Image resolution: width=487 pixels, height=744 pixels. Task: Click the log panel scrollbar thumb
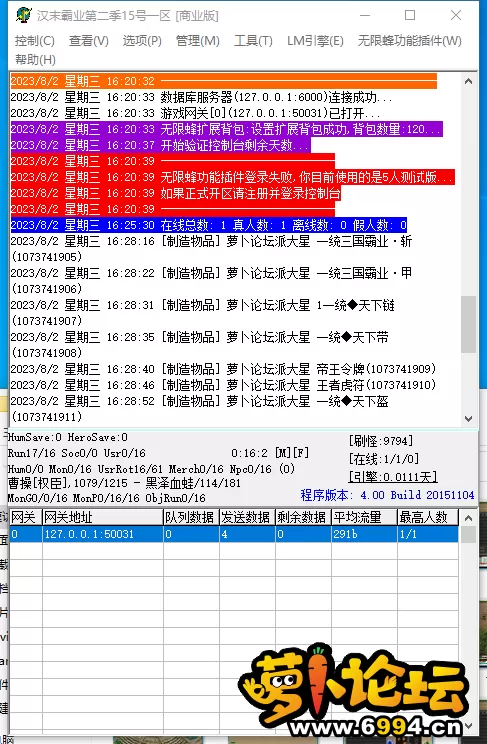coord(468,324)
